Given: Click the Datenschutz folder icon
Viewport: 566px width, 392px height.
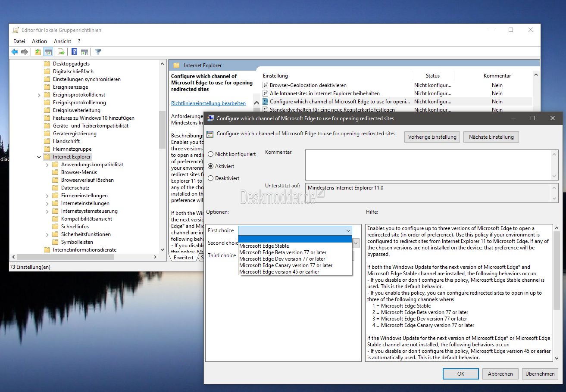Looking at the screenshot, I should tap(55, 188).
